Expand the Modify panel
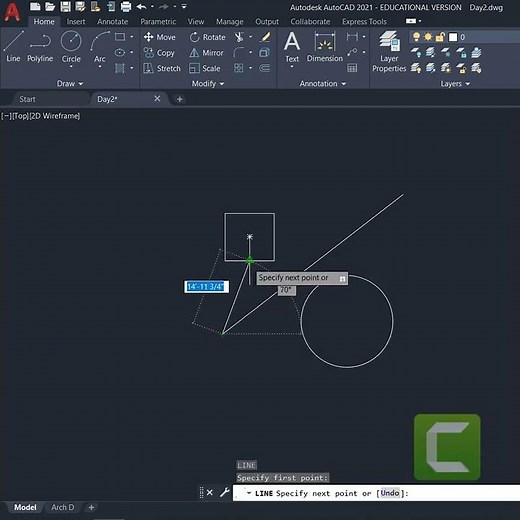The height and width of the screenshot is (520, 520). pos(208,84)
